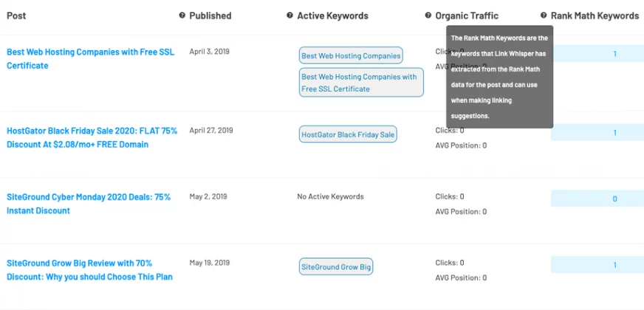Sort by Post column header
Viewport: 644px width, 310px height.
pyautogui.click(x=16, y=15)
